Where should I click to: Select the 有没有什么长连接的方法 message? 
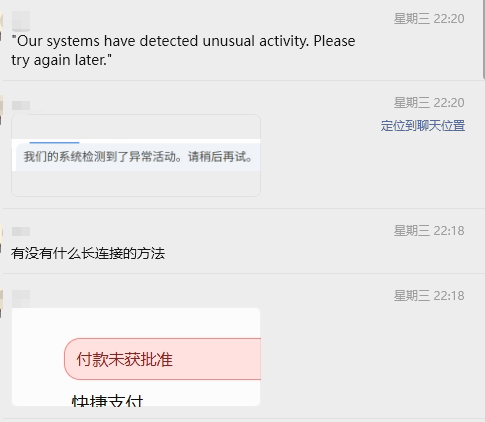[88, 253]
